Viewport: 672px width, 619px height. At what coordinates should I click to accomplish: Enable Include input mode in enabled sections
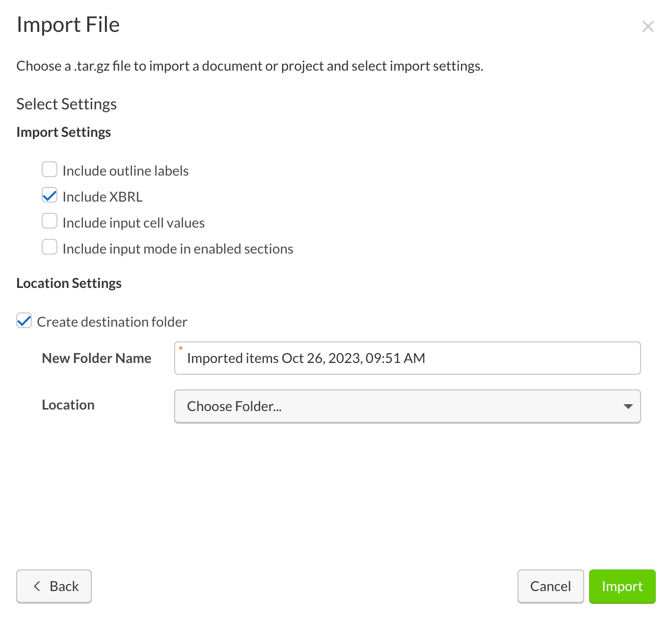tap(49, 247)
